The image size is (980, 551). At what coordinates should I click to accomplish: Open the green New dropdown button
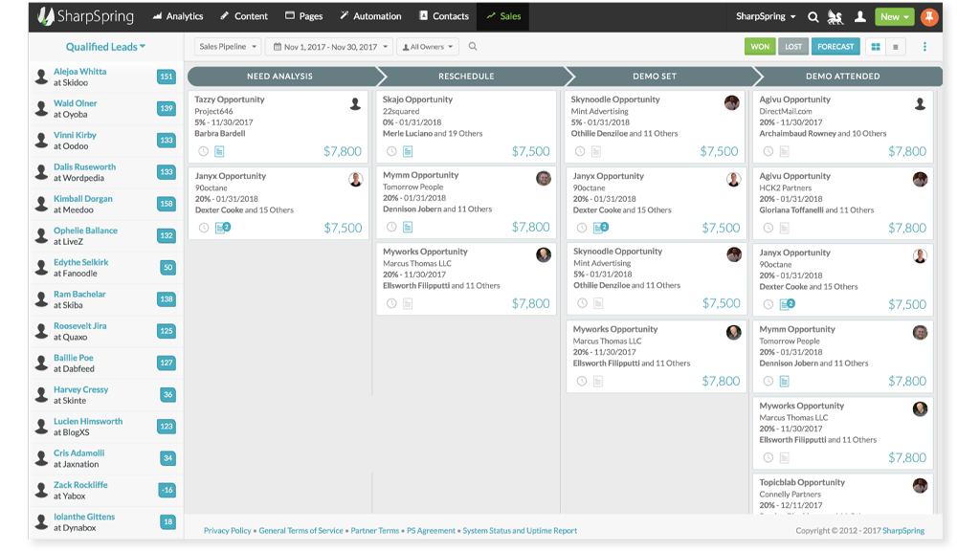click(894, 17)
